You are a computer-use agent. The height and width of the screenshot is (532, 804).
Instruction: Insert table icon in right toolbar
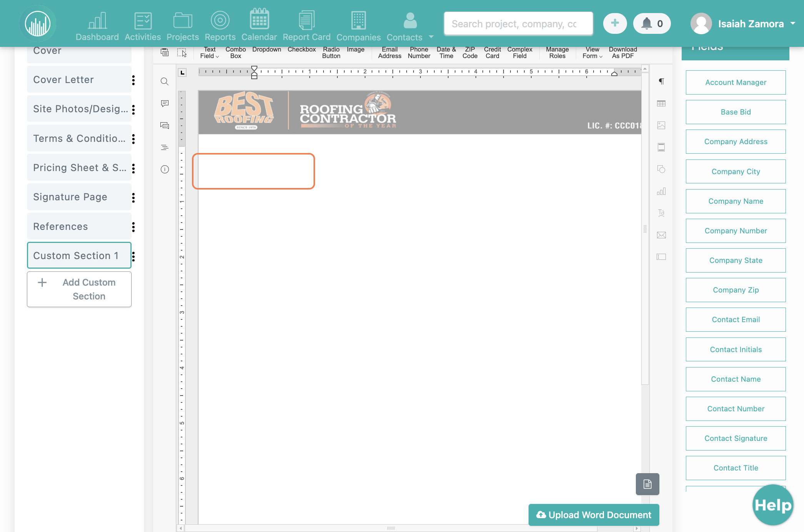tap(661, 103)
